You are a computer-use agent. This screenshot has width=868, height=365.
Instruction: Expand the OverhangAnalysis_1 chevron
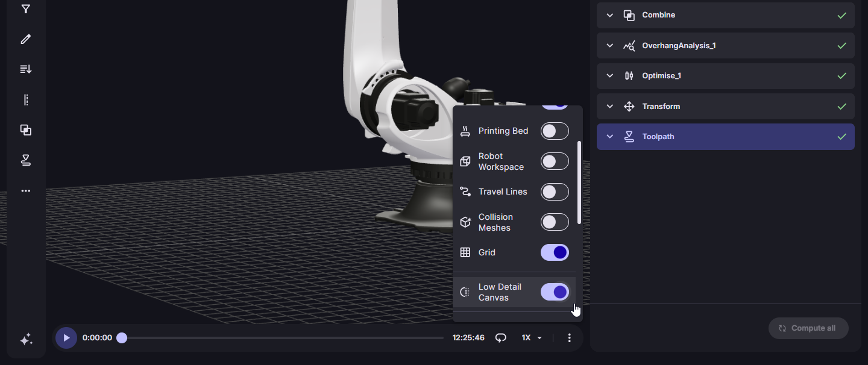tap(610, 46)
